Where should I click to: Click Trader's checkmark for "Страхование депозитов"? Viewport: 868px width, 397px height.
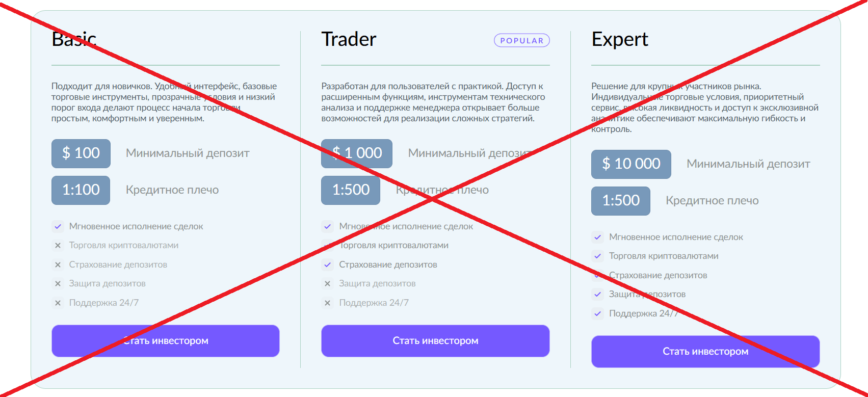[328, 264]
